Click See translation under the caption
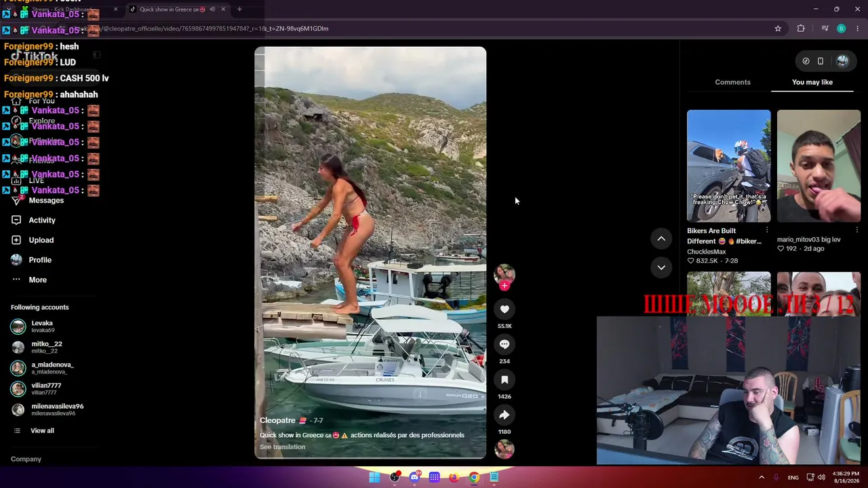 [x=282, y=447]
